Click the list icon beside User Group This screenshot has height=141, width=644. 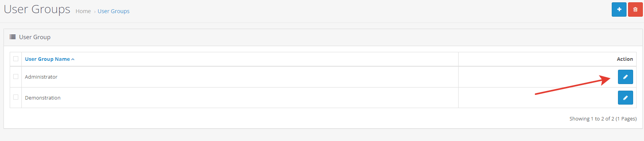point(12,37)
